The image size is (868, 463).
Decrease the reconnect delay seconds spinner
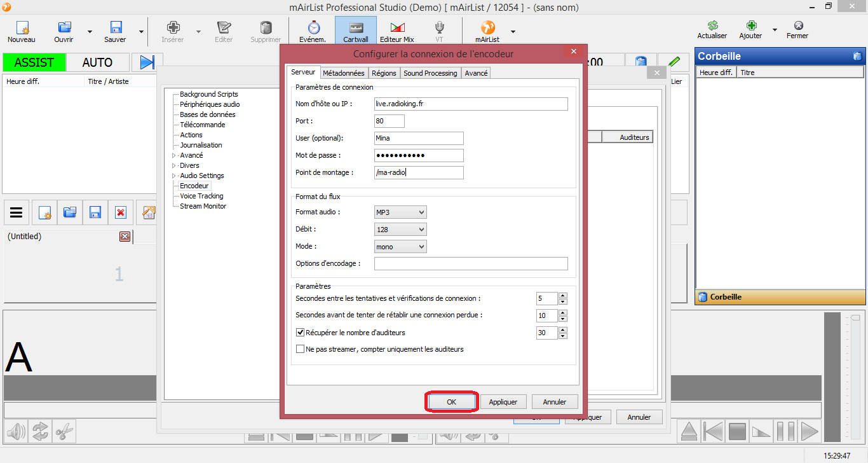(563, 318)
